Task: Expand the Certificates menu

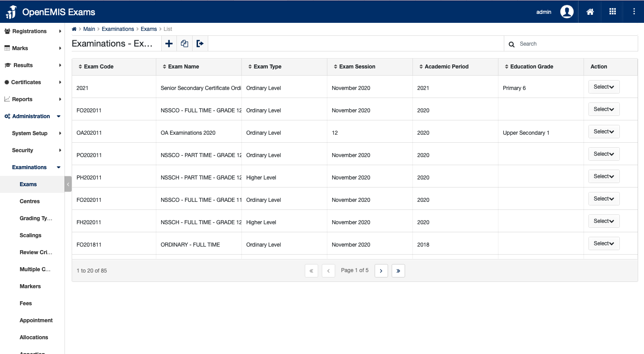Action: point(32,82)
